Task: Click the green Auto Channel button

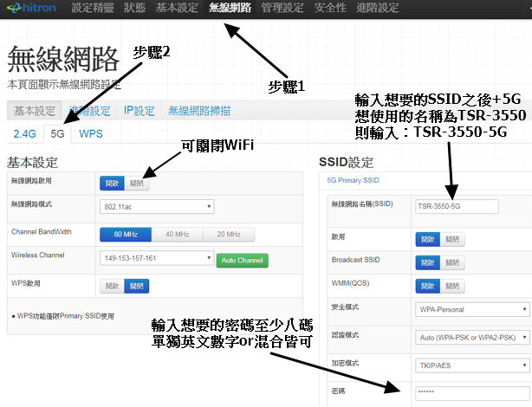Action: (243, 261)
